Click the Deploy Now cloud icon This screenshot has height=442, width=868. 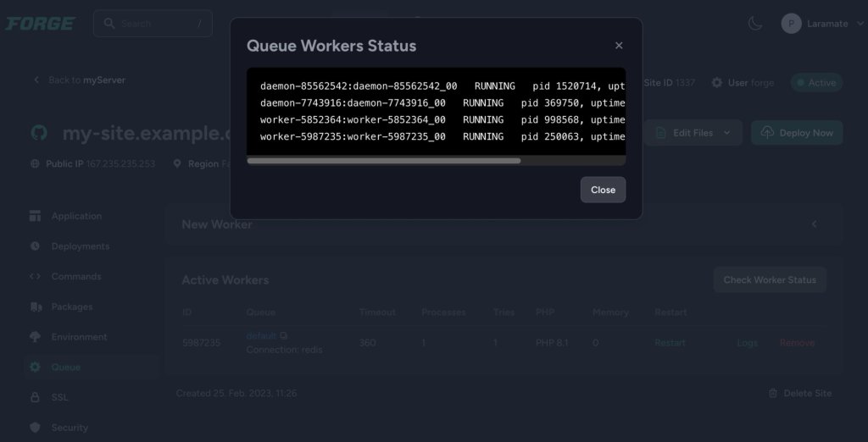767,133
